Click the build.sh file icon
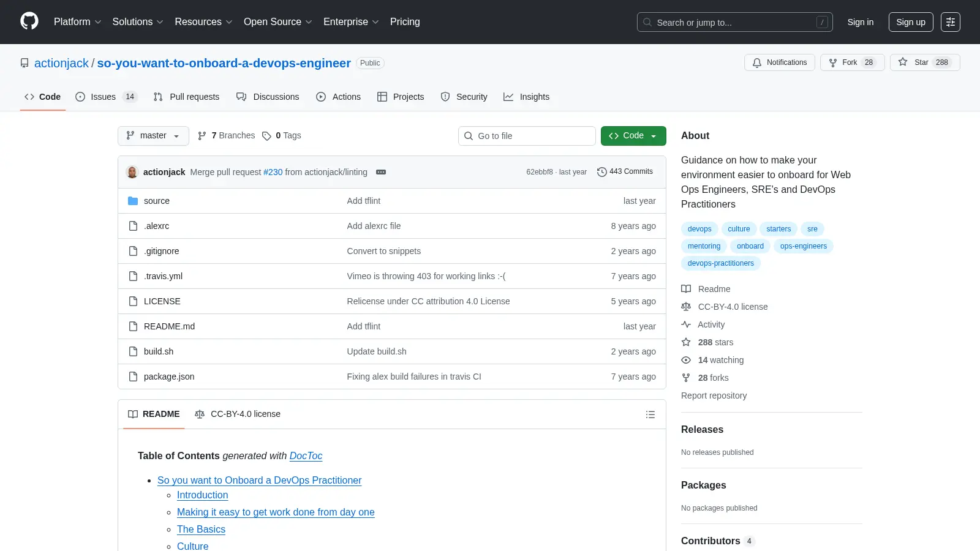Viewport: 980px width, 551px height. (x=133, y=351)
